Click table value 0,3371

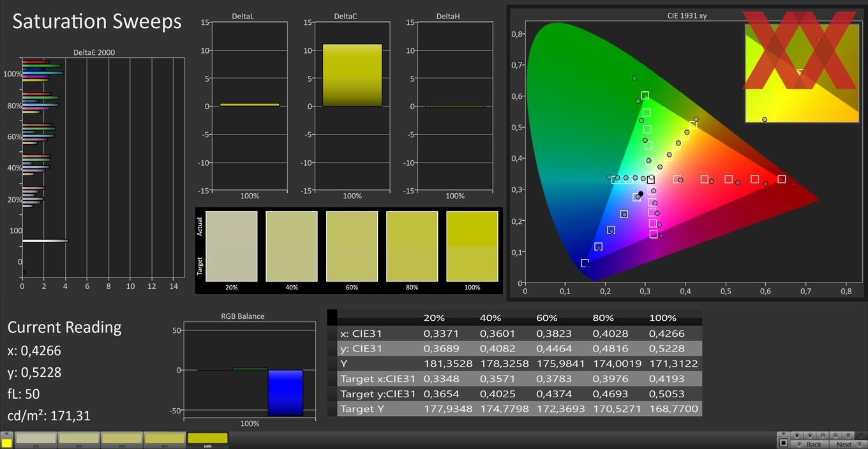click(x=441, y=333)
